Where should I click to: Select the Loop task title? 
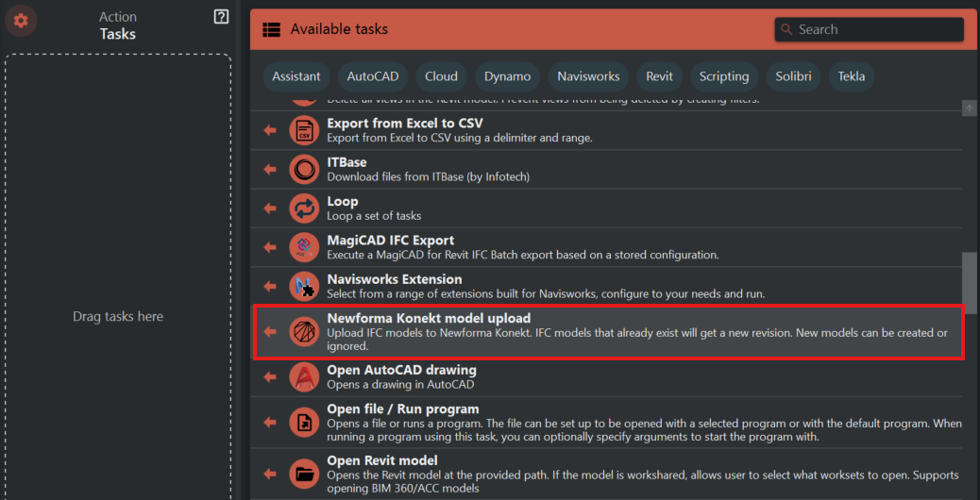[x=343, y=201]
